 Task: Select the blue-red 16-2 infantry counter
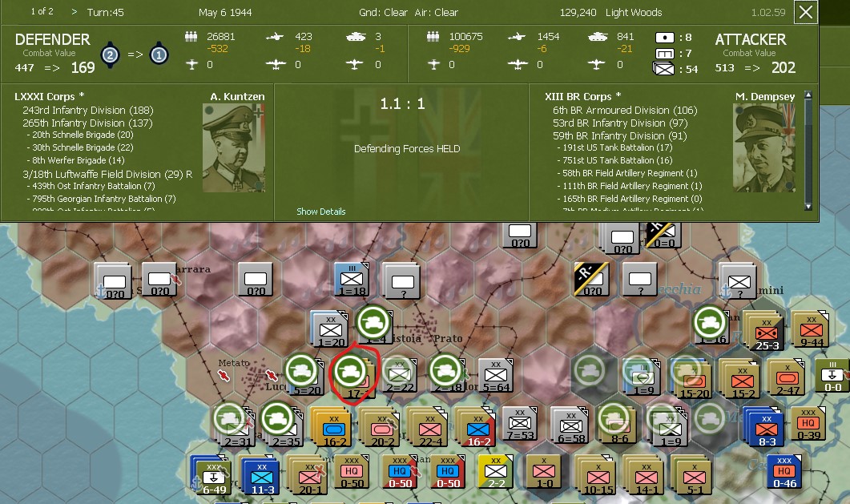point(476,427)
